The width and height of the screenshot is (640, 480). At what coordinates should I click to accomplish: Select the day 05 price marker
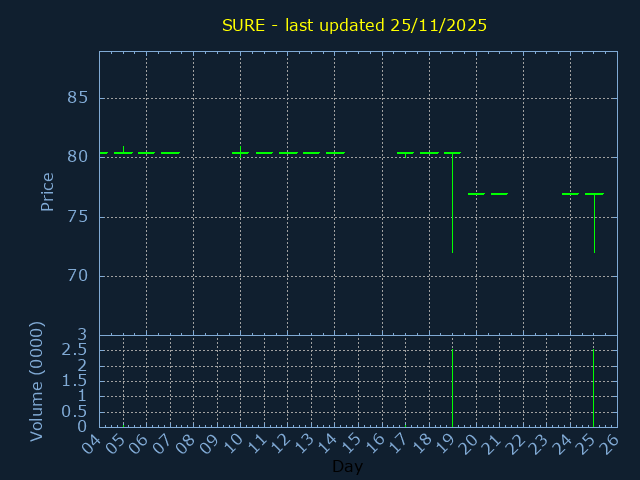[123, 153]
